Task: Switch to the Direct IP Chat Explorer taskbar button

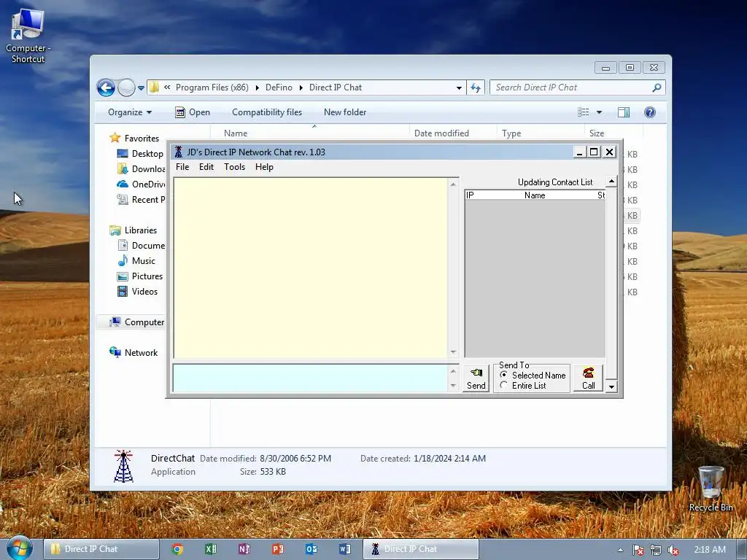Action: [x=101, y=549]
